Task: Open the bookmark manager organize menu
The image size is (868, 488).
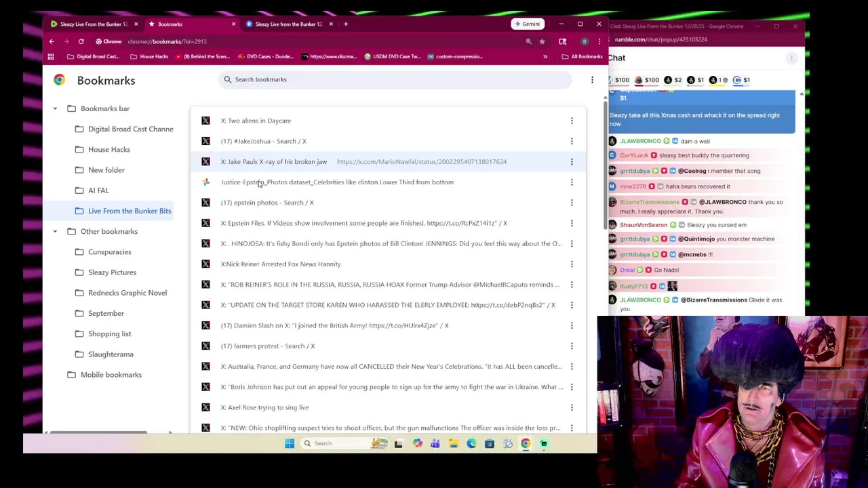Action: (x=592, y=80)
